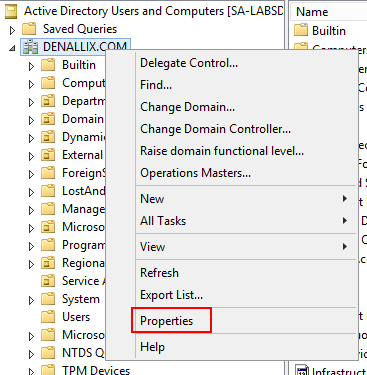The height and width of the screenshot is (375, 367).
Task: Select the System folder icon
Action: pyautogui.click(x=48, y=299)
